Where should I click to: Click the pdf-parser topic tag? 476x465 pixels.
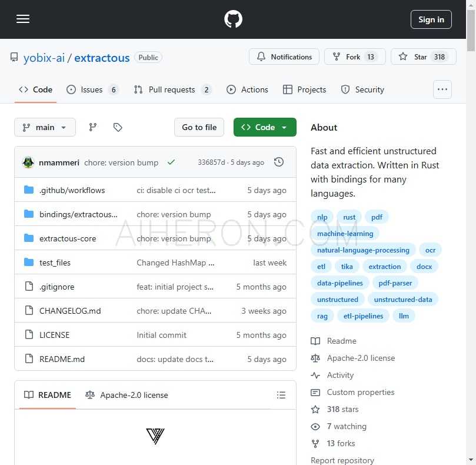coord(395,283)
